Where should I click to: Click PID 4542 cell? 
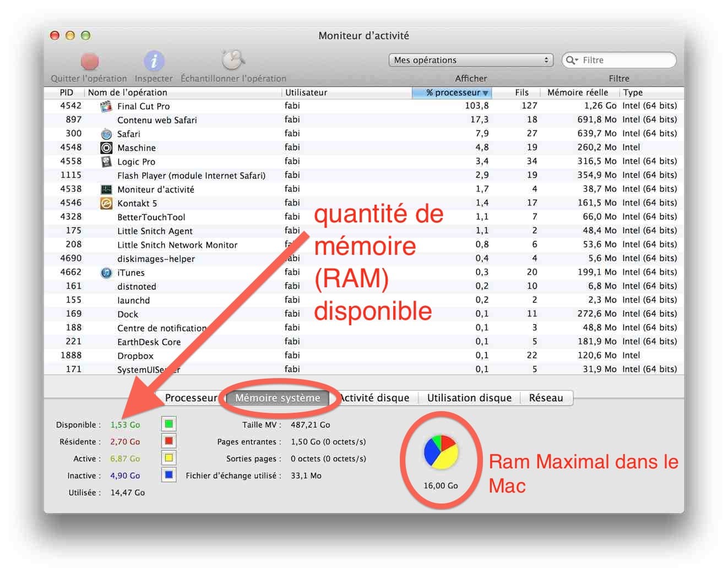coord(70,106)
